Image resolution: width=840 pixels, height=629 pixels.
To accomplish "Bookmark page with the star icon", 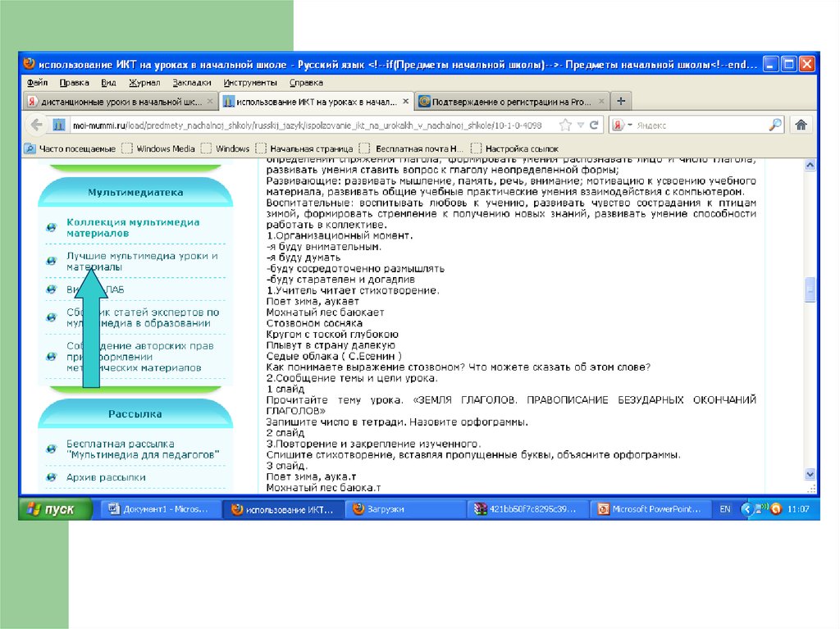I will point(565,125).
